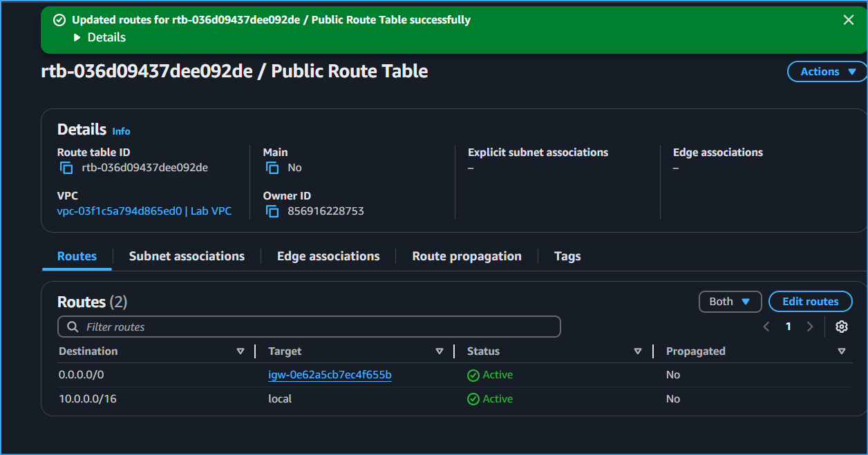868x455 pixels.
Task: Open the routes table preferences gear
Action: tap(842, 326)
